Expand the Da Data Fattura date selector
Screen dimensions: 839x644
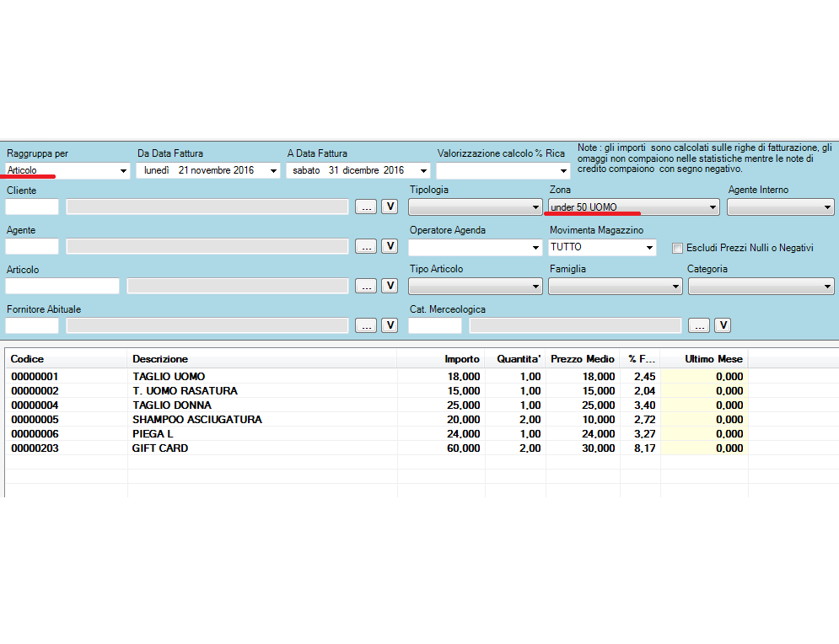pos(272,170)
